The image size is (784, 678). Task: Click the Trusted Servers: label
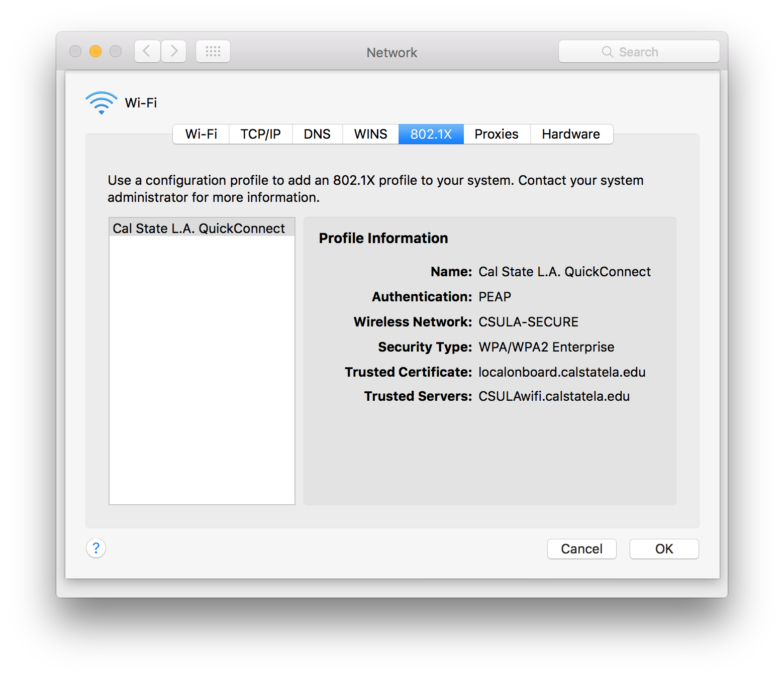pyautogui.click(x=418, y=396)
